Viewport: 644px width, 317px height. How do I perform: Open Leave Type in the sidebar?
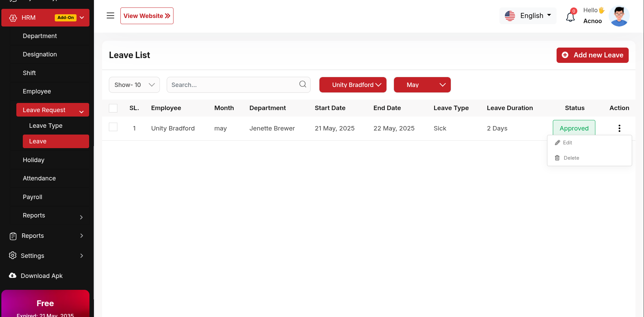pyautogui.click(x=46, y=126)
